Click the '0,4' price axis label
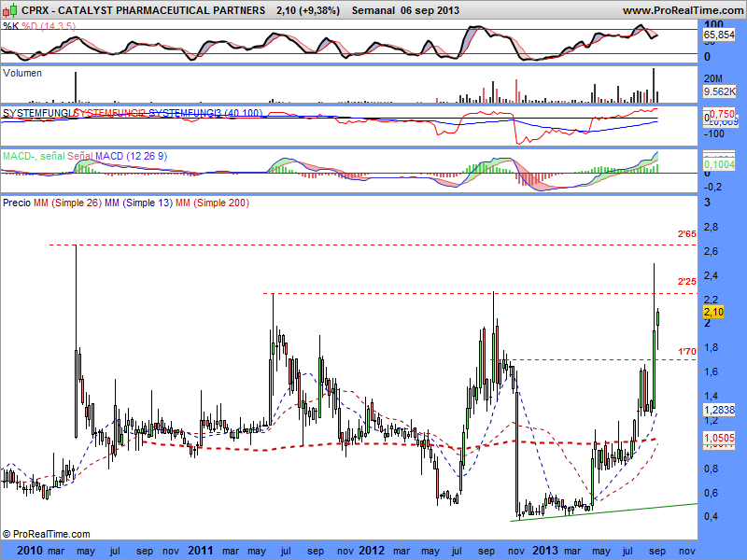The image size is (747, 560). (x=712, y=516)
